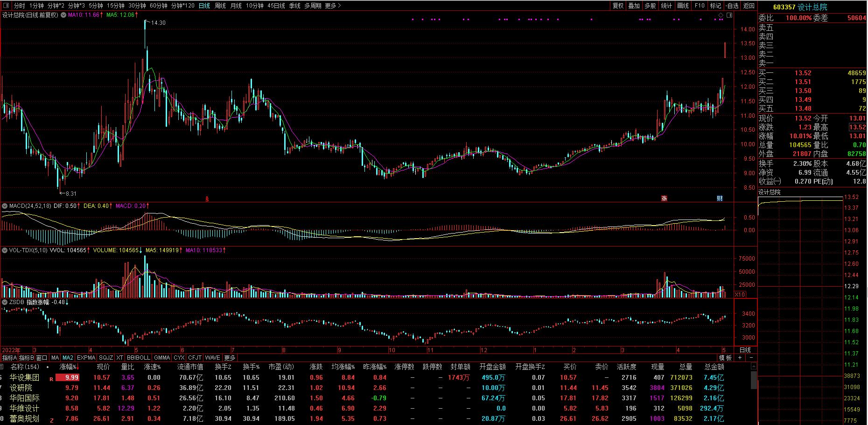Open dropdown next to 设计总院(日线,前复权) title
This screenshot has height=425, width=868.
click(x=63, y=15)
